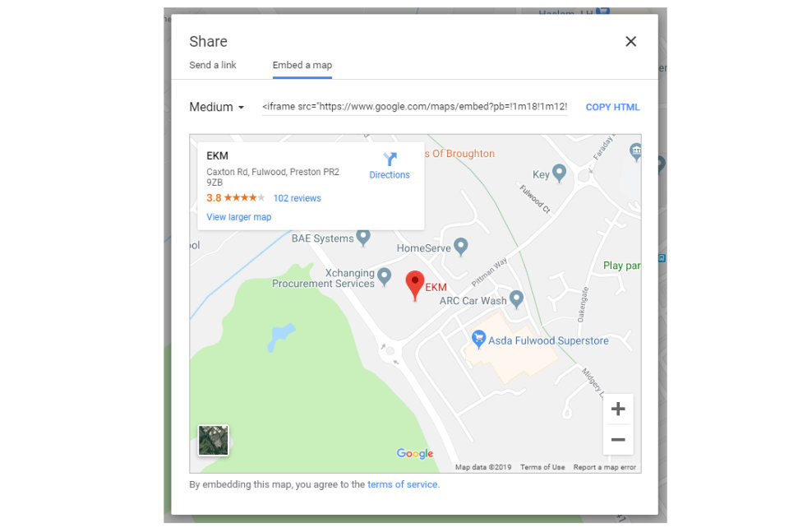812x532 pixels.
Task: Switch to the Send a link tab
Action: point(213,65)
